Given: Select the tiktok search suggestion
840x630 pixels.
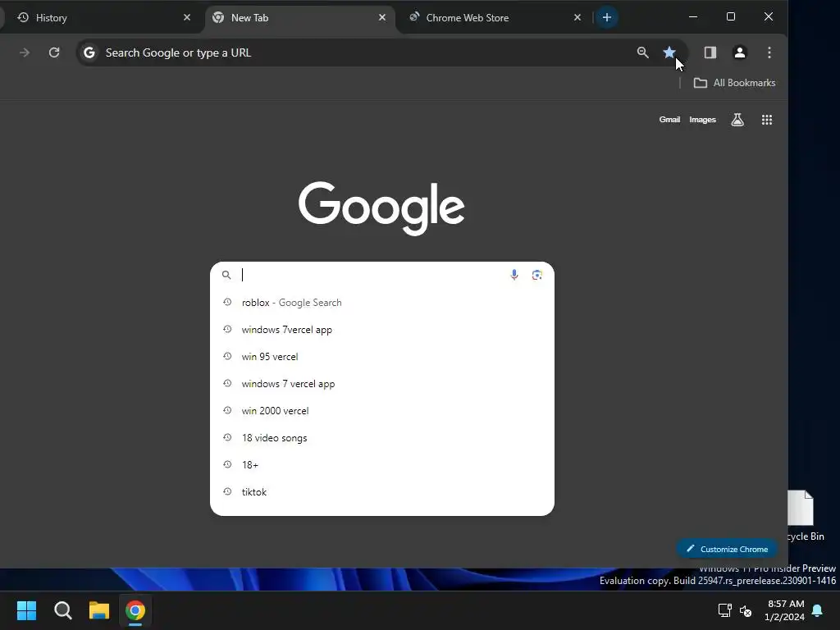Looking at the screenshot, I should 382,492.
